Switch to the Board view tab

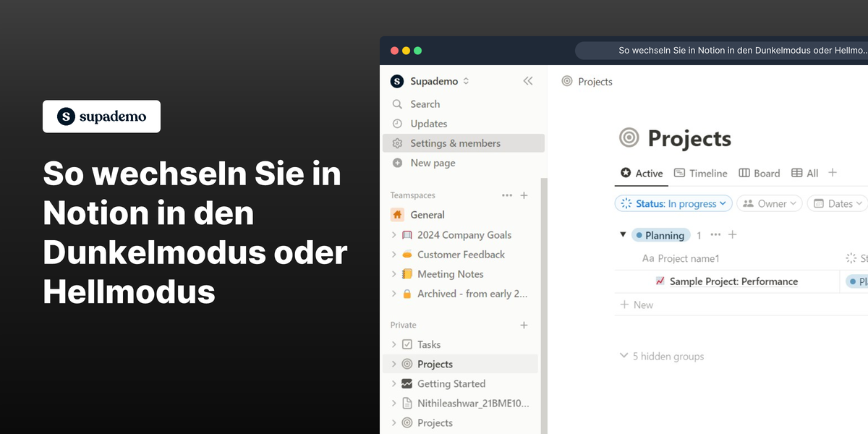[759, 173]
